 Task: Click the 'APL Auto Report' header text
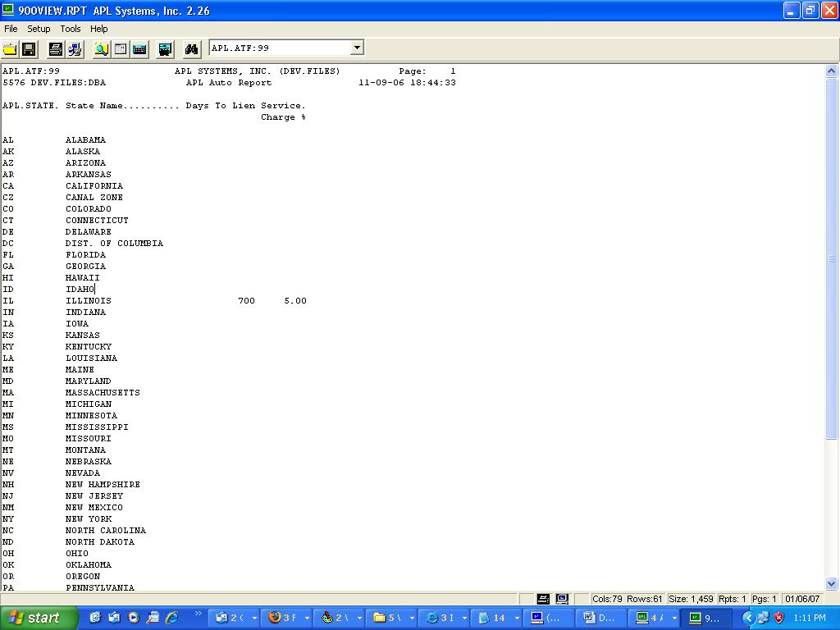(x=229, y=83)
